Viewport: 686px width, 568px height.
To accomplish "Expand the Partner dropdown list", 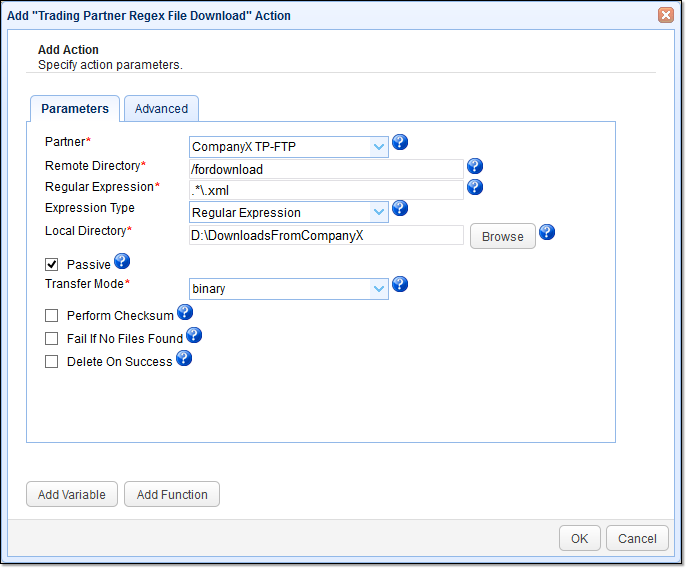I will tap(379, 147).
